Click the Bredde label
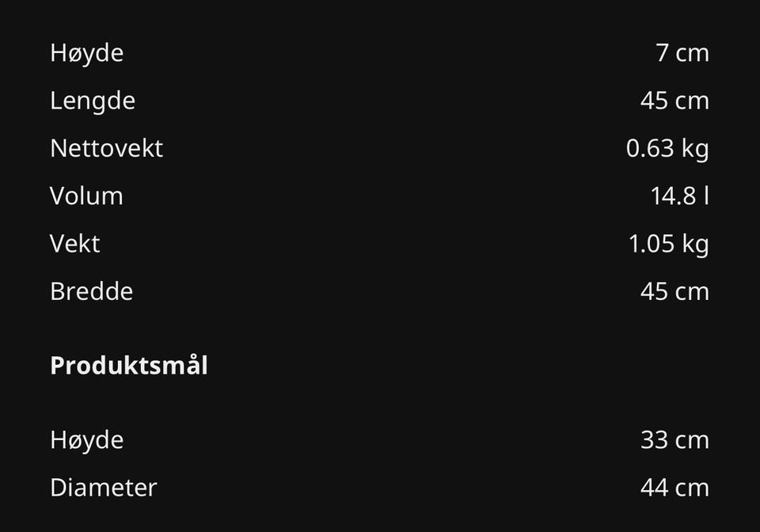The height and width of the screenshot is (532, 760). [91, 291]
